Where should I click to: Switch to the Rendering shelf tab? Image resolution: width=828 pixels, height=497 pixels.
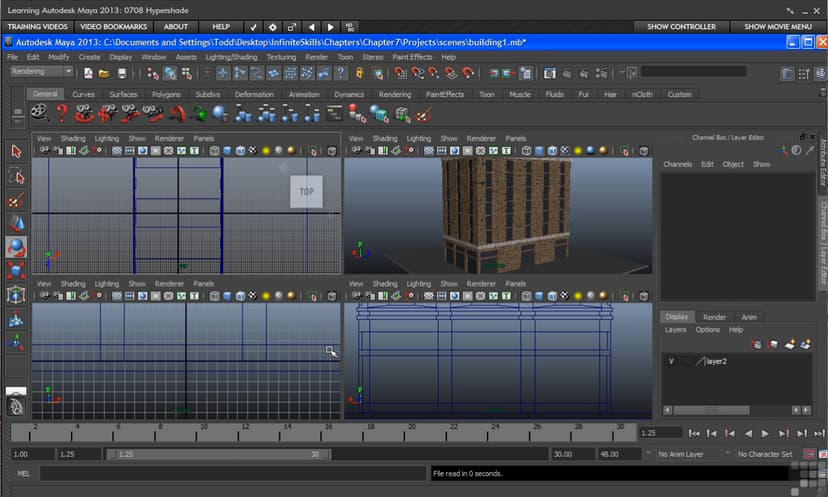(x=394, y=95)
